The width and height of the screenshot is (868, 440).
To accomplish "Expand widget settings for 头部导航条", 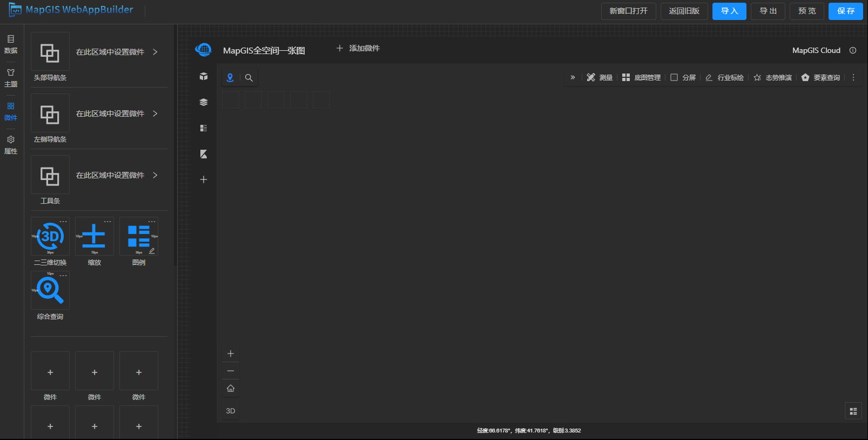I will coord(155,52).
